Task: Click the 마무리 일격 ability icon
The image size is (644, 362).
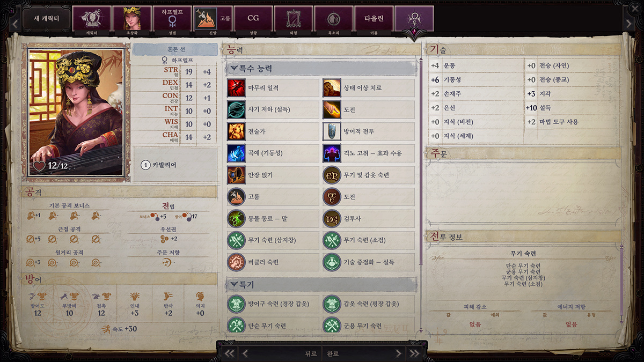Action: [x=236, y=88]
